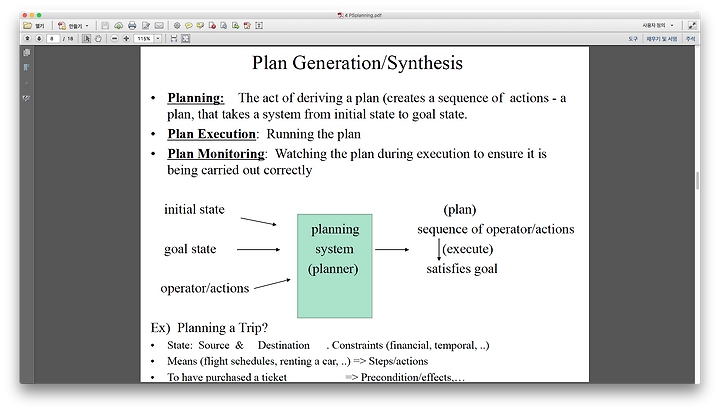Viewport: 720px width, 412px height.
Task: Open the attachments paperclip panel
Action: pos(27,83)
